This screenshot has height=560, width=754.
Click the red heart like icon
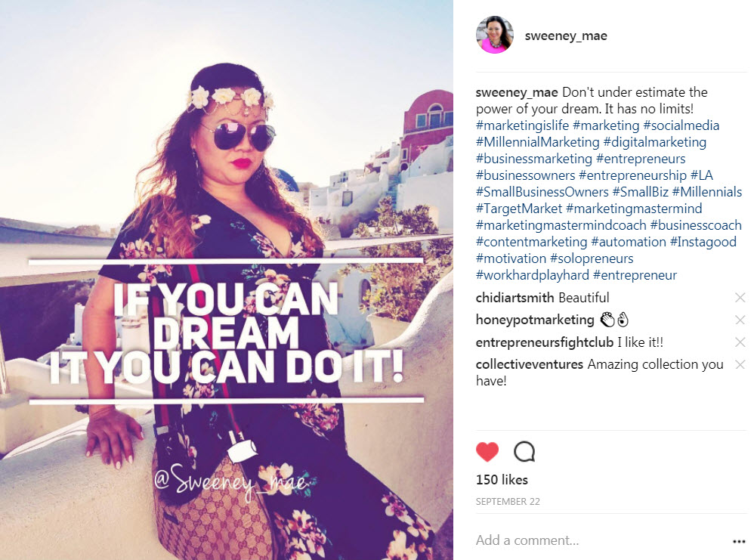pyautogui.click(x=487, y=452)
